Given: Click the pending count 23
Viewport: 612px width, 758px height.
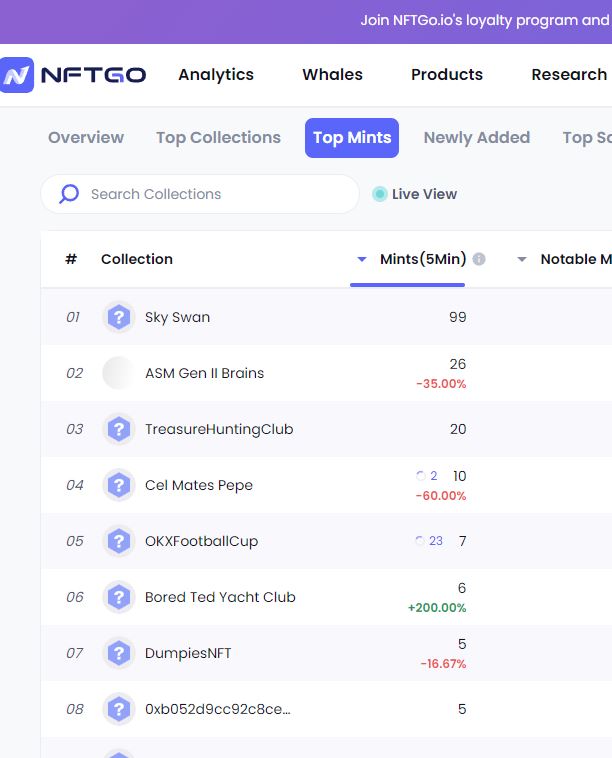Looking at the screenshot, I should (x=436, y=540).
